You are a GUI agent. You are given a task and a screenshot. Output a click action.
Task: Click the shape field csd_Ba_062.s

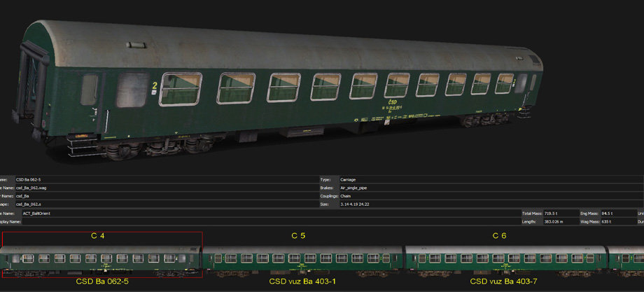(x=167, y=204)
